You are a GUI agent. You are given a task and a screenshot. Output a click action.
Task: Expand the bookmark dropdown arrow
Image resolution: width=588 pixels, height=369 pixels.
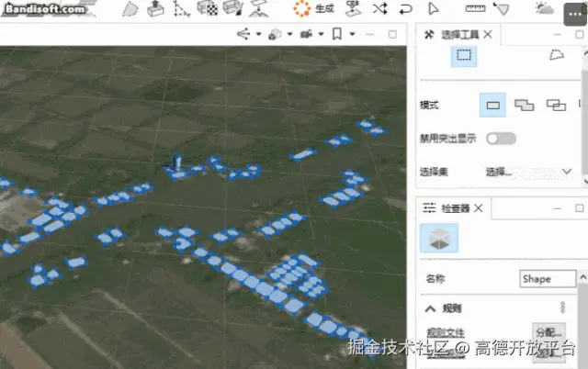pyautogui.click(x=352, y=34)
